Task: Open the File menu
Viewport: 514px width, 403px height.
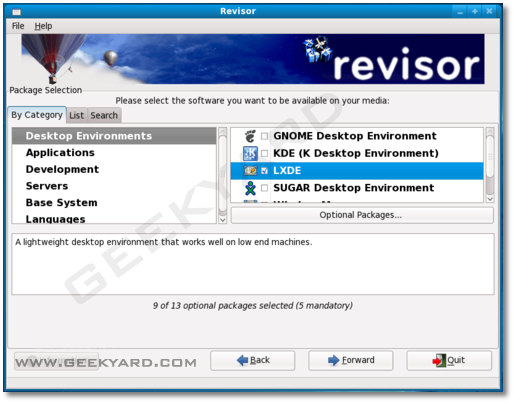Action: [18, 26]
